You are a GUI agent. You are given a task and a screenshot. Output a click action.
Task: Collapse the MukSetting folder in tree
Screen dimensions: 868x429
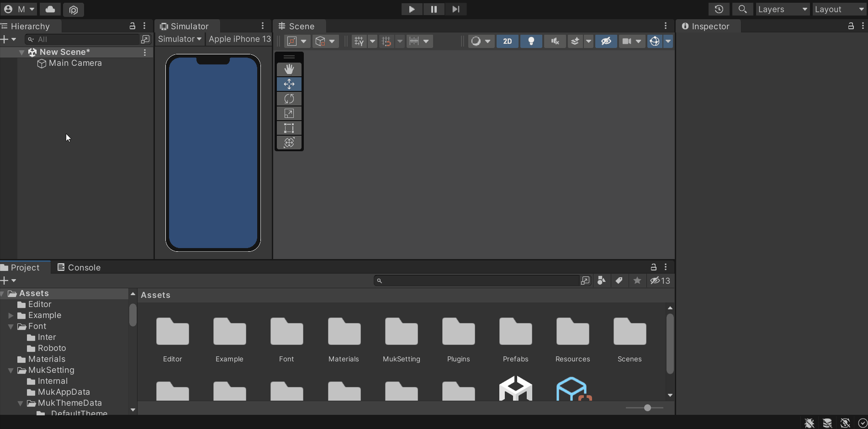pyautogui.click(x=11, y=370)
